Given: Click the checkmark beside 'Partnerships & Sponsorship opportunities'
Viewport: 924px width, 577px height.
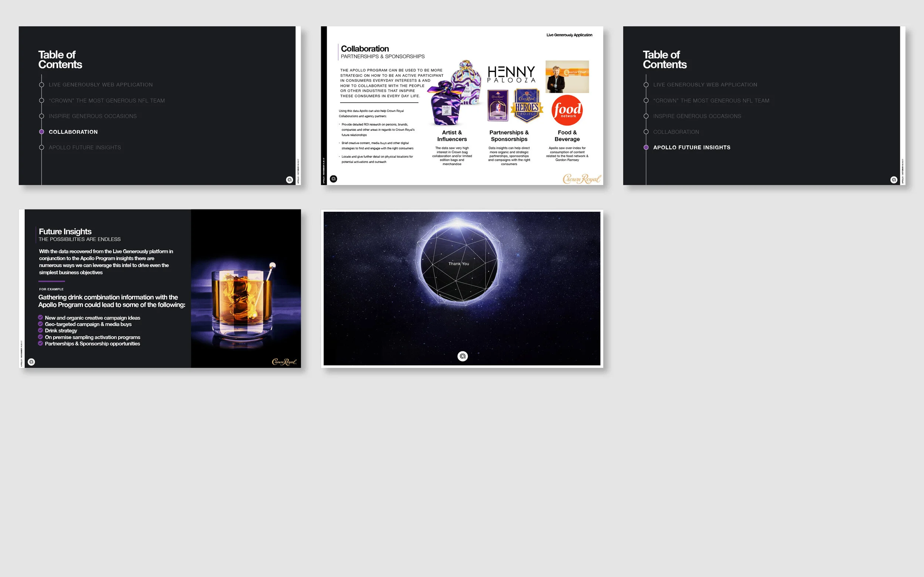Looking at the screenshot, I should 41,344.
